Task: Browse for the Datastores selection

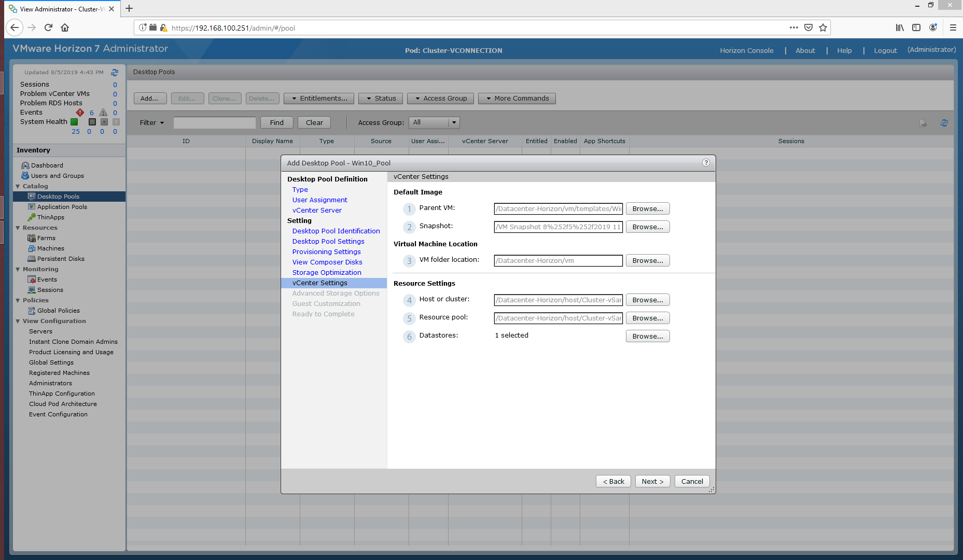Action: click(647, 337)
